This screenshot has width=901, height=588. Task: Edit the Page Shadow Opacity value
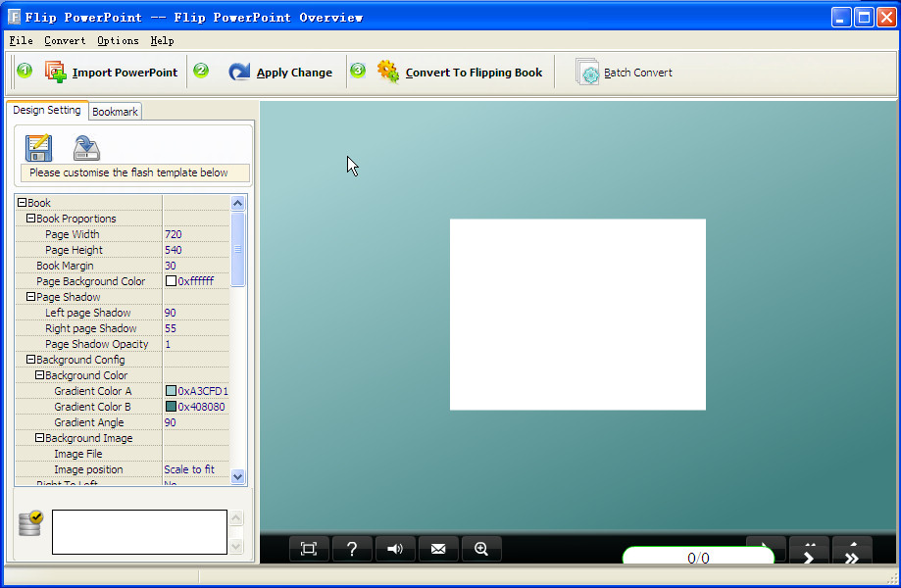click(196, 343)
